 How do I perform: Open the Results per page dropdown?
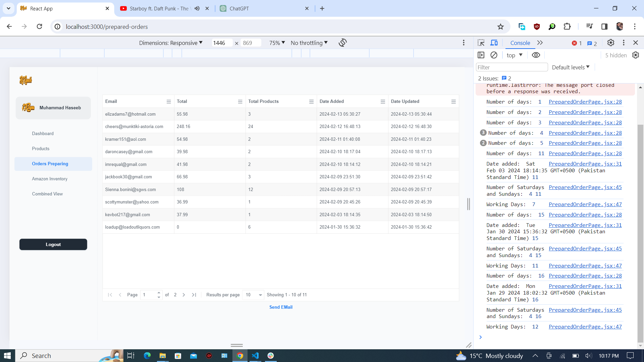pyautogui.click(x=253, y=295)
